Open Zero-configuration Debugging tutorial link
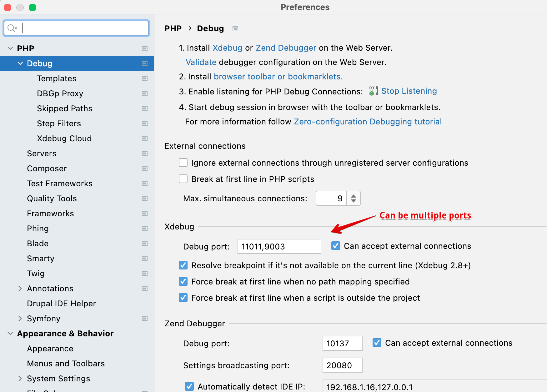The height and width of the screenshot is (392, 547). (x=368, y=122)
